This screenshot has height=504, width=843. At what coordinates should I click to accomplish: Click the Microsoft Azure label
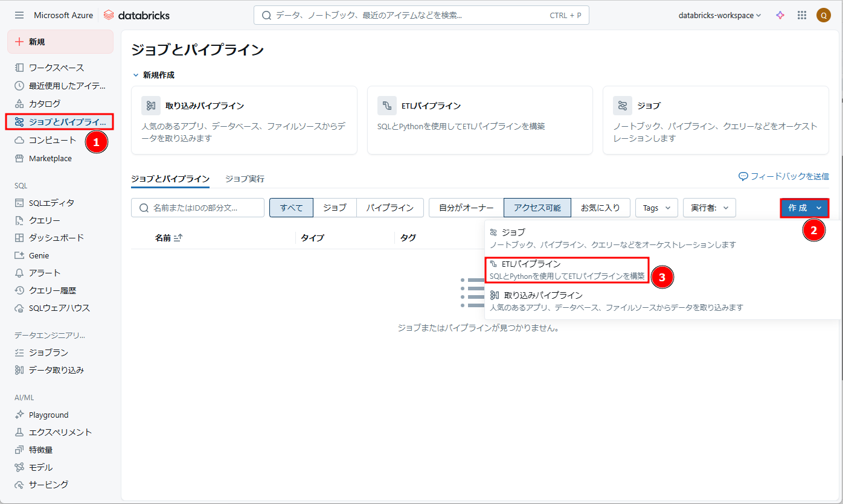coord(63,15)
